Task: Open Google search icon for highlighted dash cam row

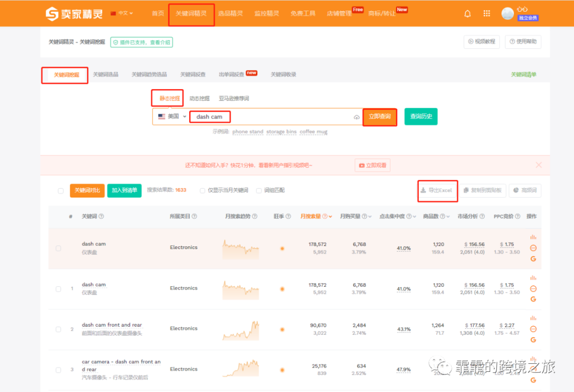Action: pos(533,259)
